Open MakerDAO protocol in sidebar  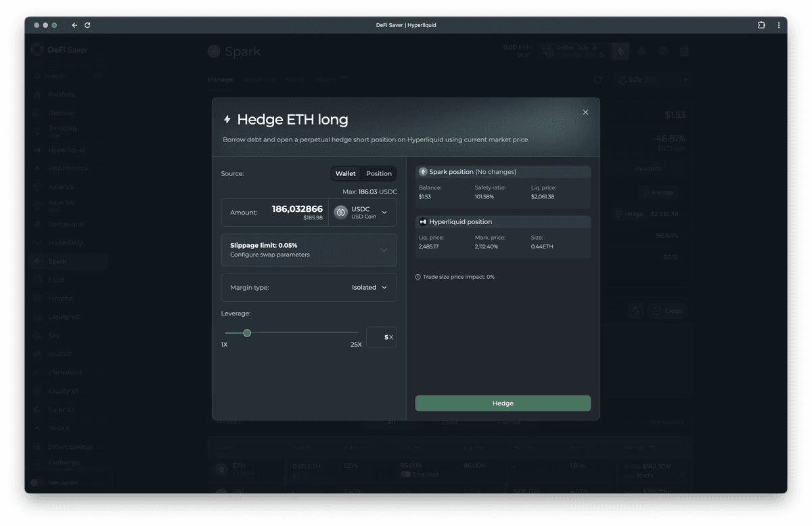pyautogui.click(x=66, y=242)
